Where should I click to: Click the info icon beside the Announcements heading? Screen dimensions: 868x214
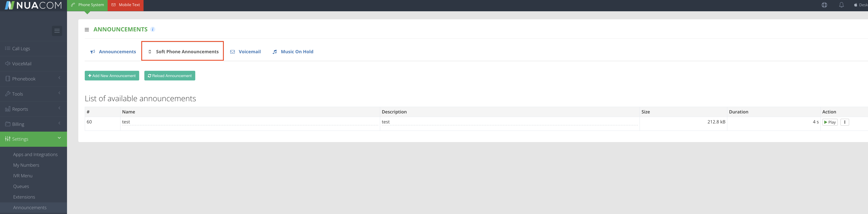click(x=153, y=29)
